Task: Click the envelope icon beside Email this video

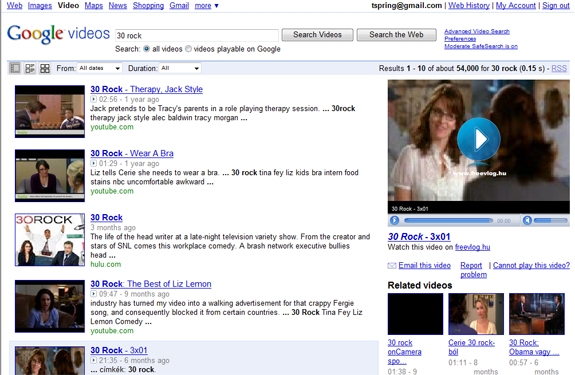Action: (x=392, y=266)
